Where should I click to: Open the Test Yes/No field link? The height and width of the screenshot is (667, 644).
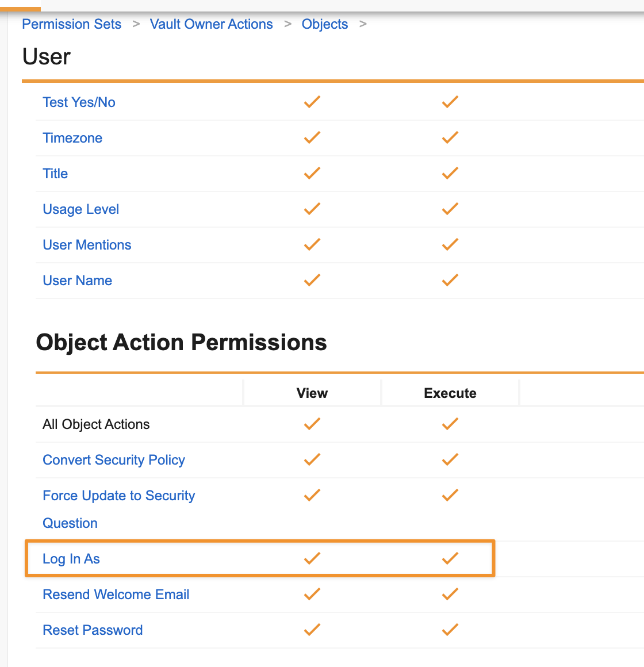(79, 102)
